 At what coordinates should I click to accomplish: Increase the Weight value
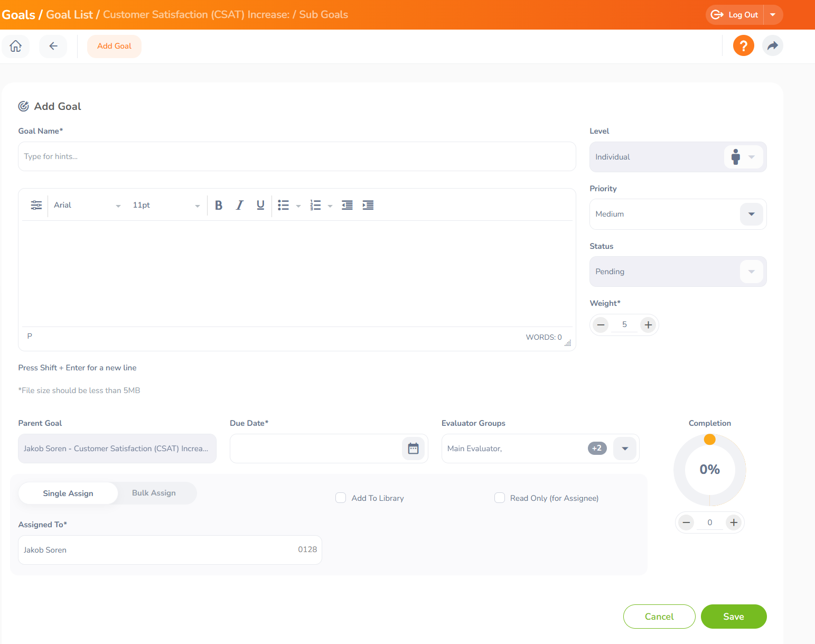click(648, 325)
